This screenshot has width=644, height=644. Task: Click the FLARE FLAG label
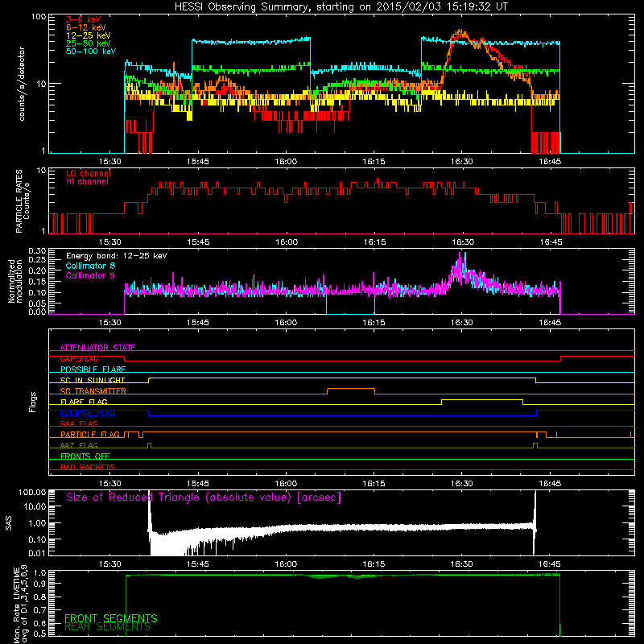(84, 402)
